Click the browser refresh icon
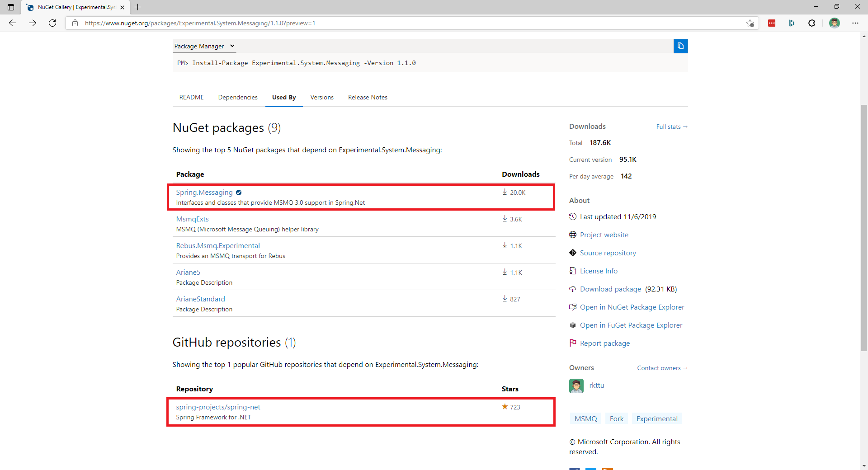868x470 pixels. [52, 23]
